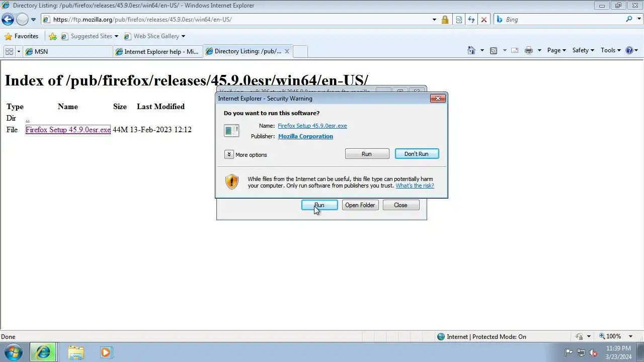
Task: Expand the address bar autocomplete dropdown
Action: point(434,20)
